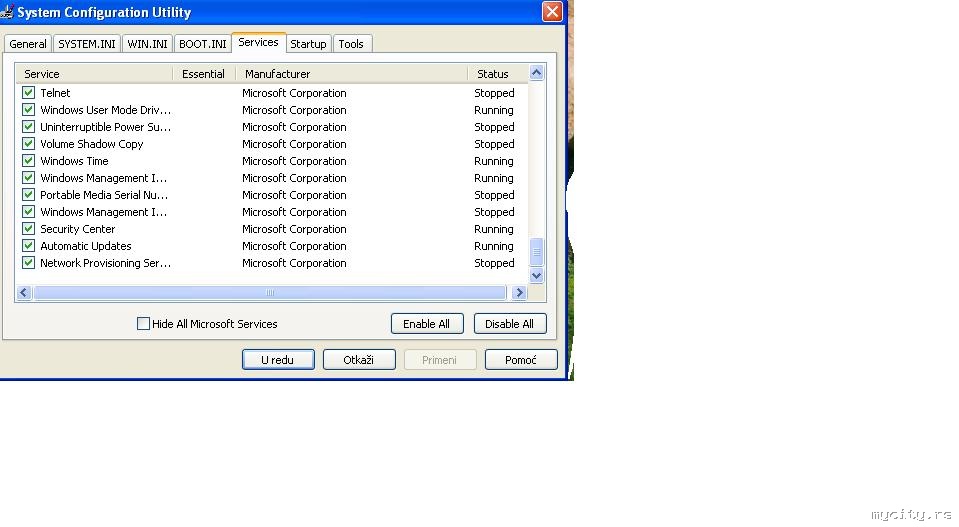Select the Windows Time service name
This screenshot has height=527, width=959.
click(x=74, y=161)
